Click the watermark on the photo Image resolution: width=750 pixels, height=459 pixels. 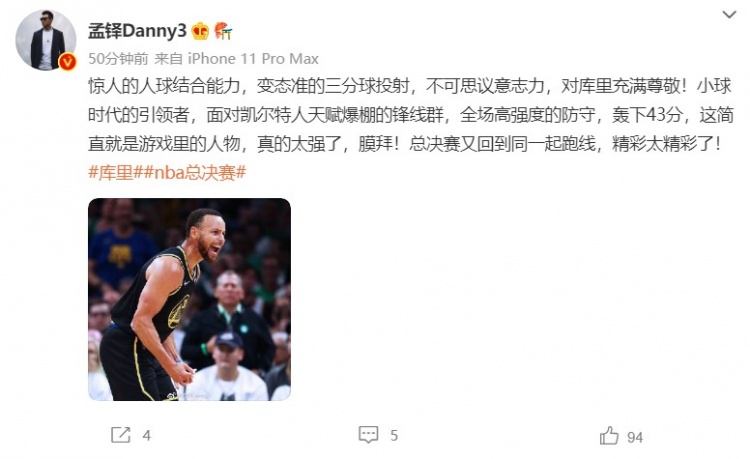click(x=188, y=396)
